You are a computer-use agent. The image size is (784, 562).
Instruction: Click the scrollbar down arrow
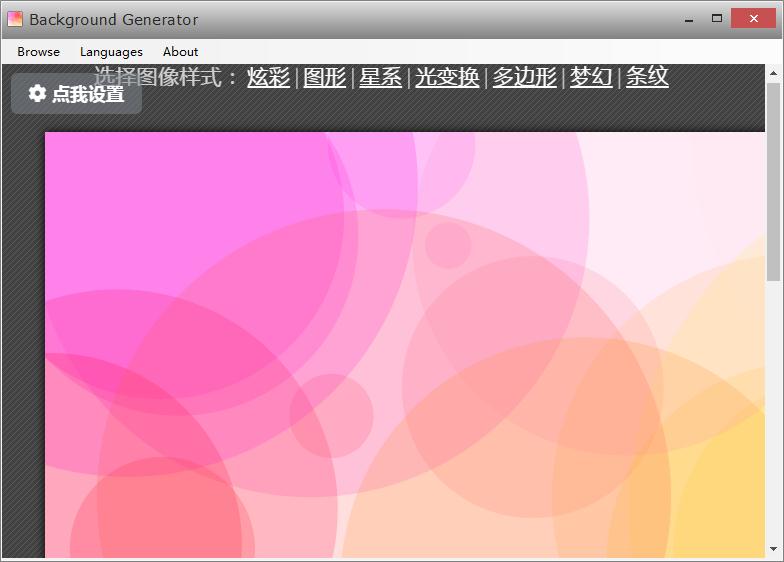pyautogui.click(x=773, y=549)
